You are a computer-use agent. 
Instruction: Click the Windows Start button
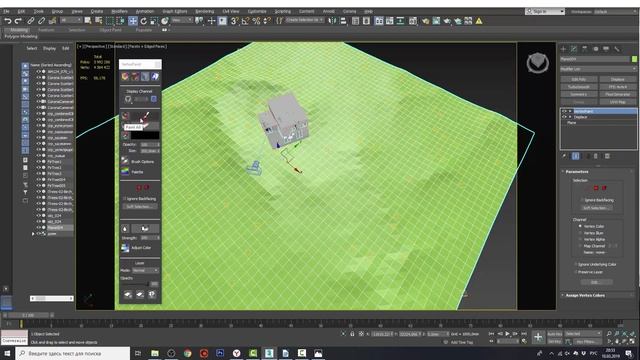point(7,353)
